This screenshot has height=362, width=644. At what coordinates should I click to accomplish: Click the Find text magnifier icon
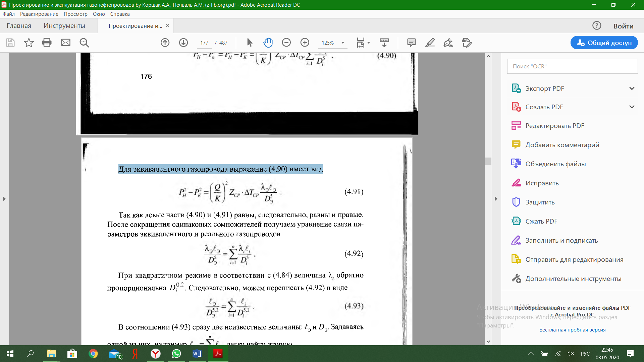pos(84,43)
